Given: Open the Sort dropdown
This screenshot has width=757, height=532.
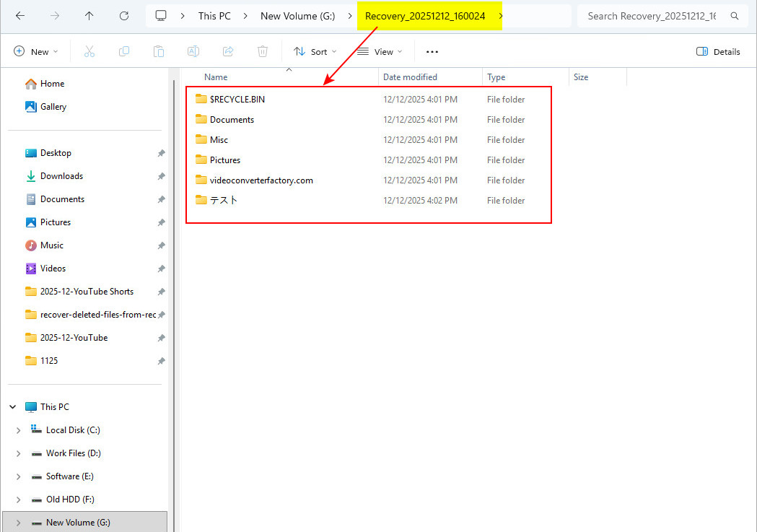Looking at the screenshot, I should pos(315,51).
